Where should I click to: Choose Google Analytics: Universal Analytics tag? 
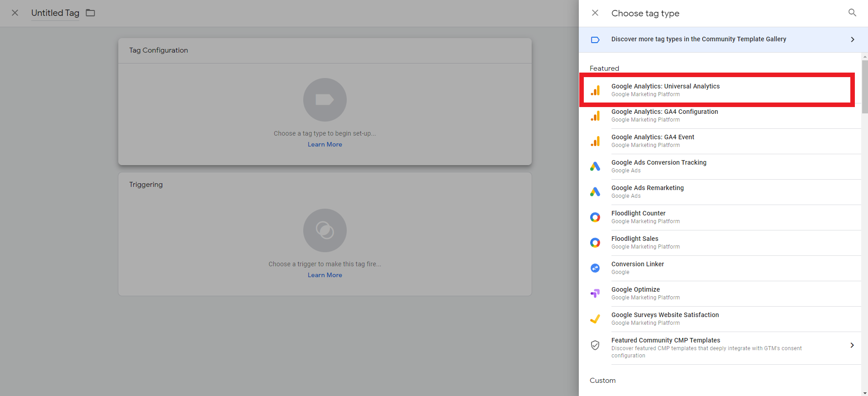point(665,90)
